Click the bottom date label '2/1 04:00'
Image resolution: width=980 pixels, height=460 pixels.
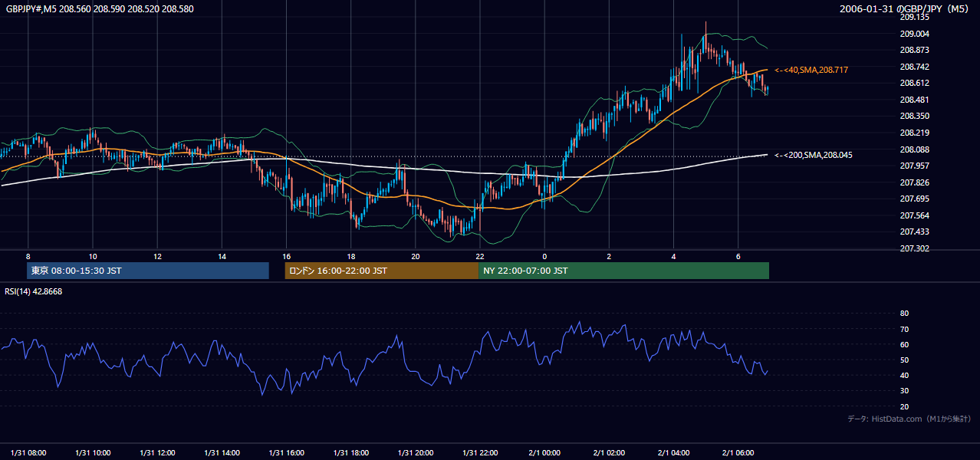pyautogui.click(x=674, y=452)
